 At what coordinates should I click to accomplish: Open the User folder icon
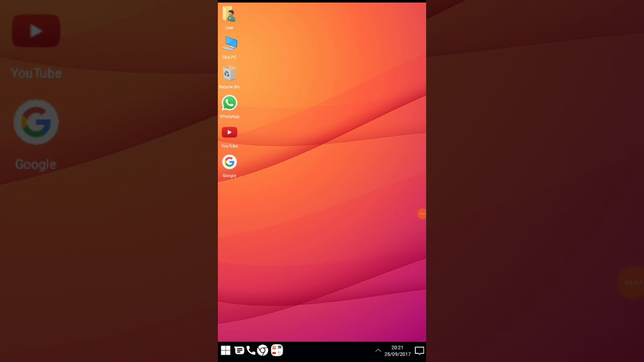[x=229, y=15]
